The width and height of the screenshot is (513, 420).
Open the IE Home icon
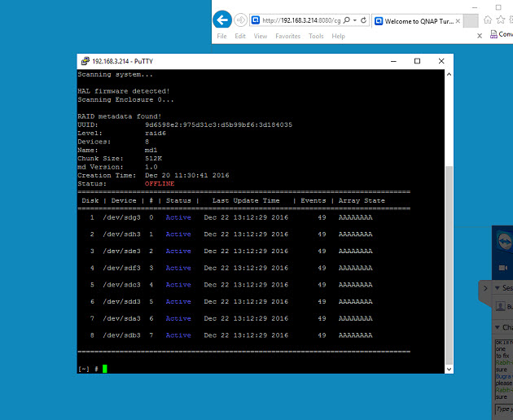[x=487, y=18]
